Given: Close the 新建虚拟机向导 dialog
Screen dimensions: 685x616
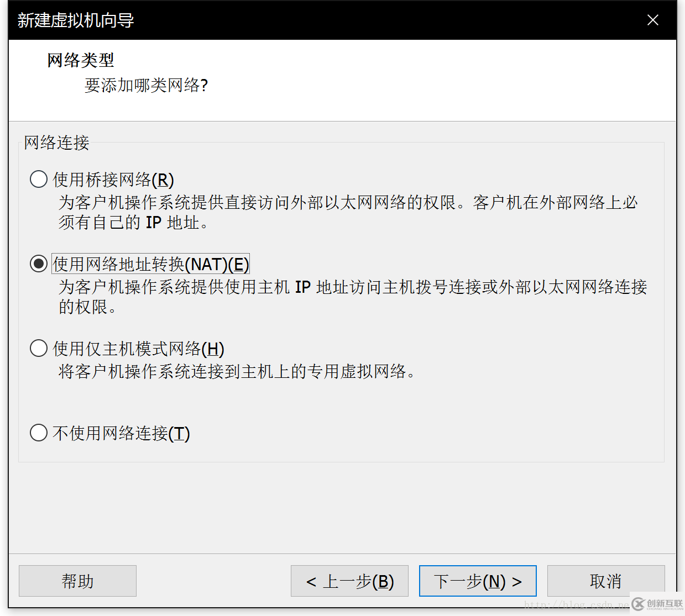Looking at the screenshot, I should click(x=653, y=20).
